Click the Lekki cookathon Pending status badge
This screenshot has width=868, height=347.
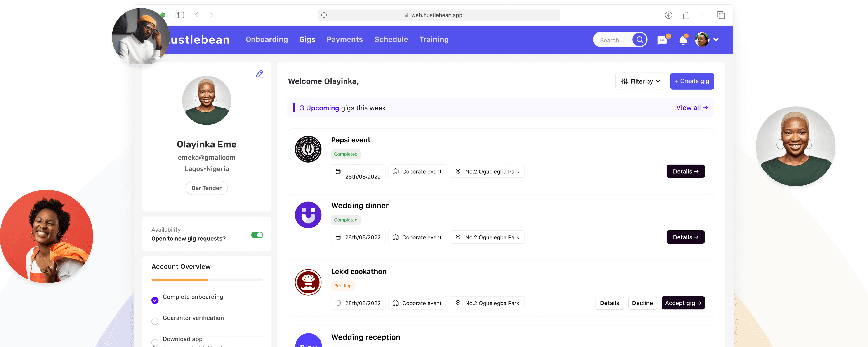(x=343, y=286)
